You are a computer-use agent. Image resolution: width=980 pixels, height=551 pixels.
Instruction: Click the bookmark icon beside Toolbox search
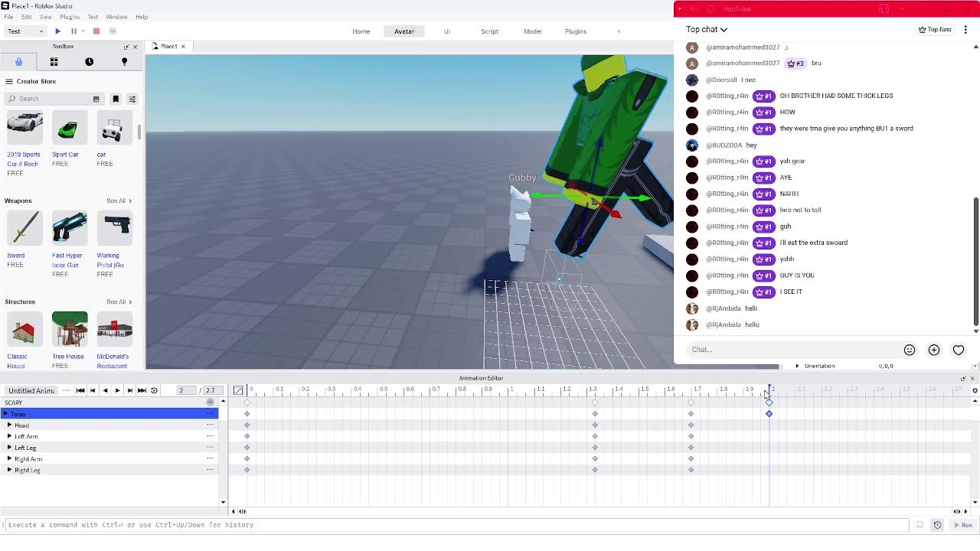(116, 99)
